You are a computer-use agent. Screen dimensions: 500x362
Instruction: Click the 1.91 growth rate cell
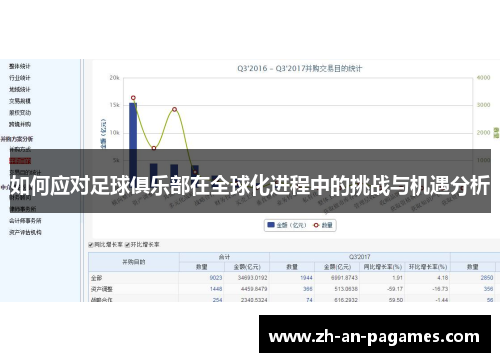click(397, 278)
